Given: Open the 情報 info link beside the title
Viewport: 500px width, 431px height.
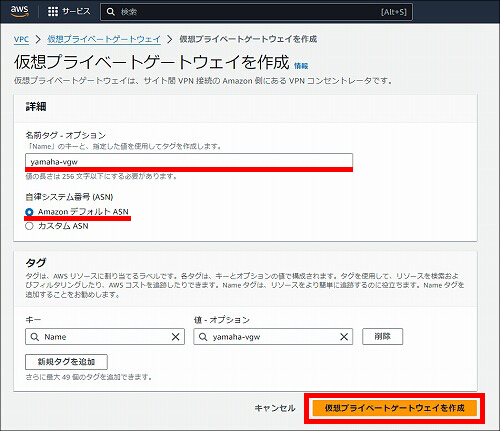Looking at the screenshot, I should (x=301, y=66).
